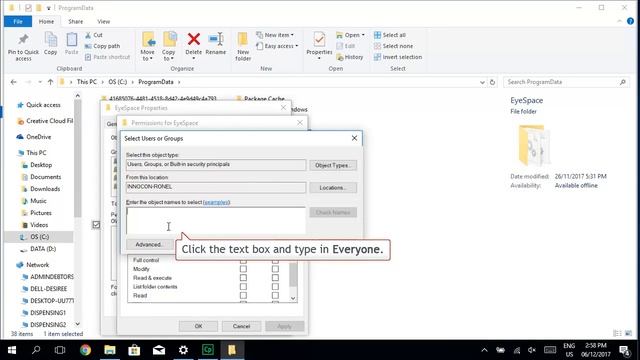Image resolution: width=640 pixels, height=360 pixels.
Task: Select Copy path in Clipboard group
Action: [x=102, y=46]
